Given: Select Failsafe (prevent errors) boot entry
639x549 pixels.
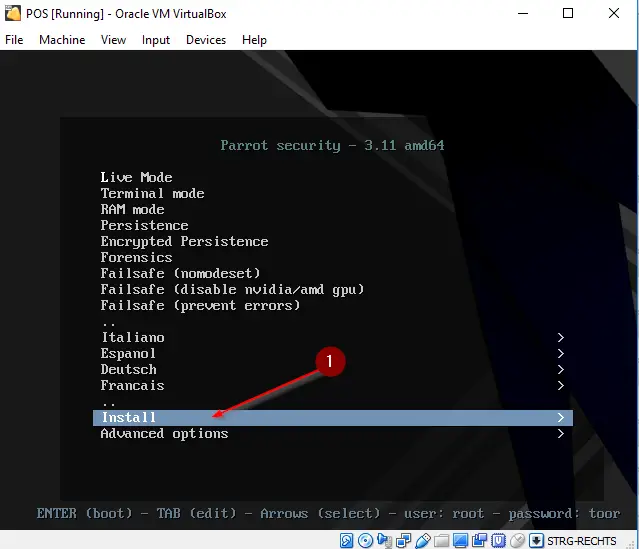Looking at the screenshot, I should [x=200, y=305].
